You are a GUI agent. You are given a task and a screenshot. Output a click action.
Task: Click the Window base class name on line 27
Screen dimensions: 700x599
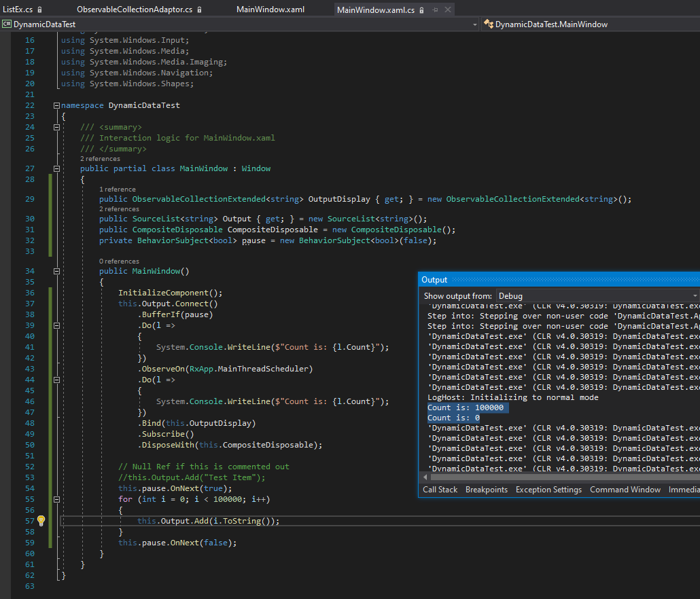(256, 168)
